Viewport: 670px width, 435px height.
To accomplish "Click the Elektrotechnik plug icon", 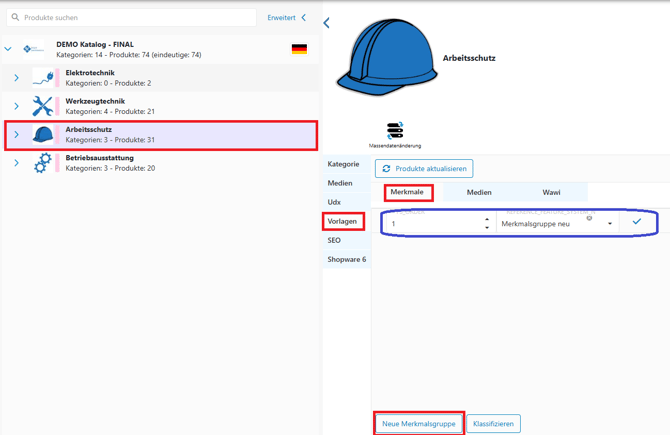I will tap(42, 78).
